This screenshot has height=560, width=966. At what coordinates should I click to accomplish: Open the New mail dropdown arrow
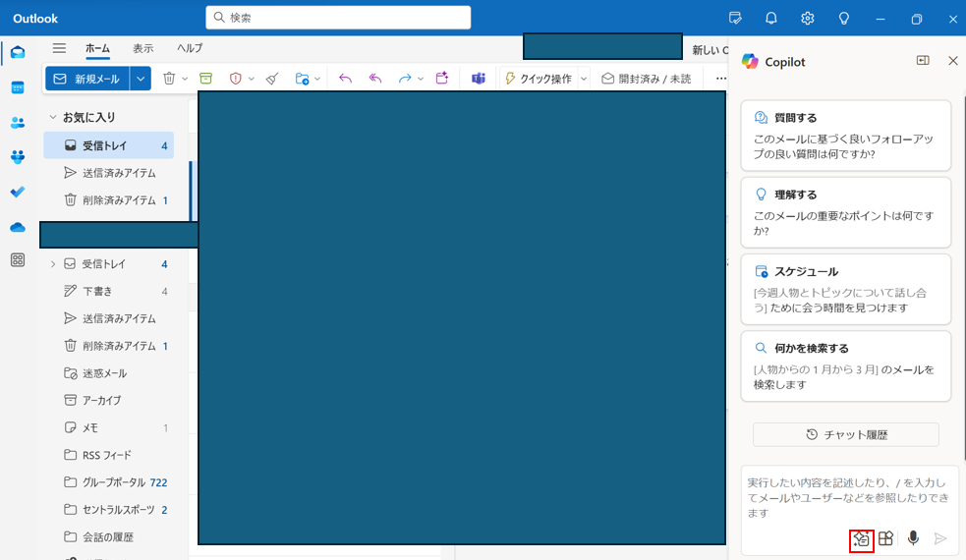point(141,79)
